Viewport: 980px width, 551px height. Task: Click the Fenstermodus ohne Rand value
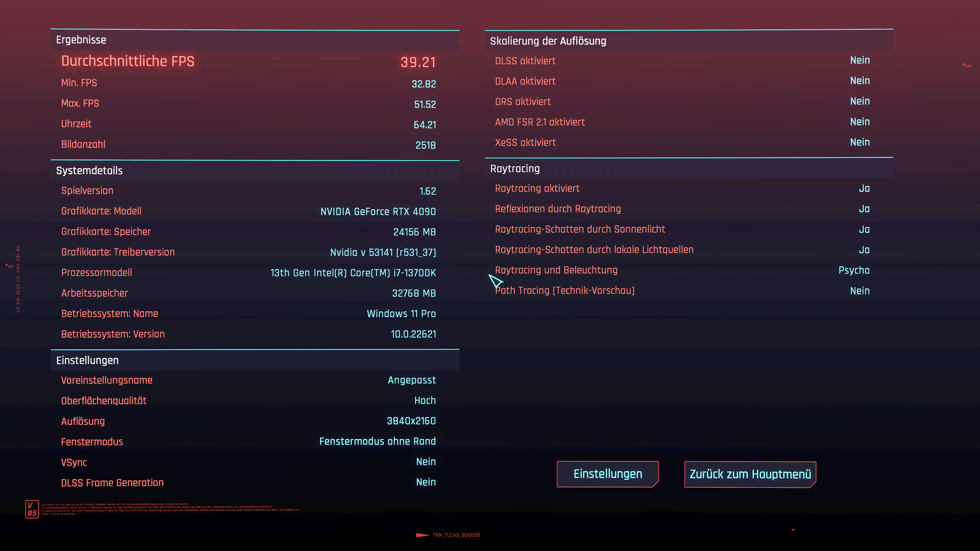(377, 441)
